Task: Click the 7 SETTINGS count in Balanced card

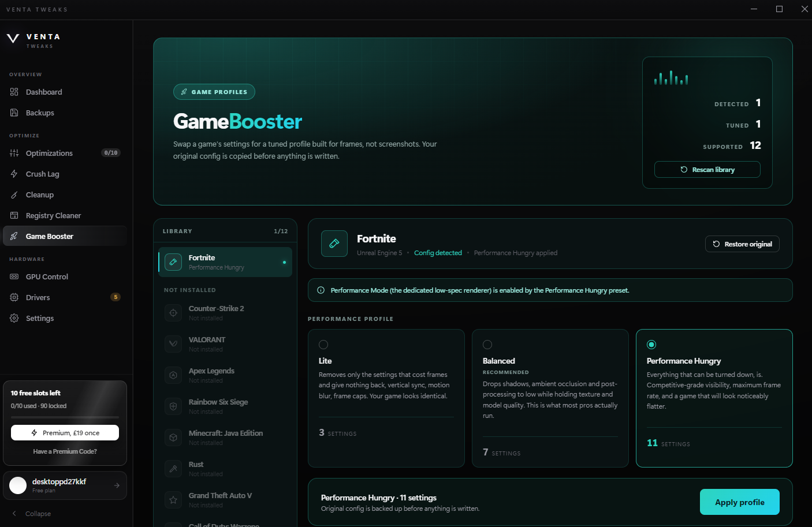Action: pyautogui.click(x=501, y=452)
